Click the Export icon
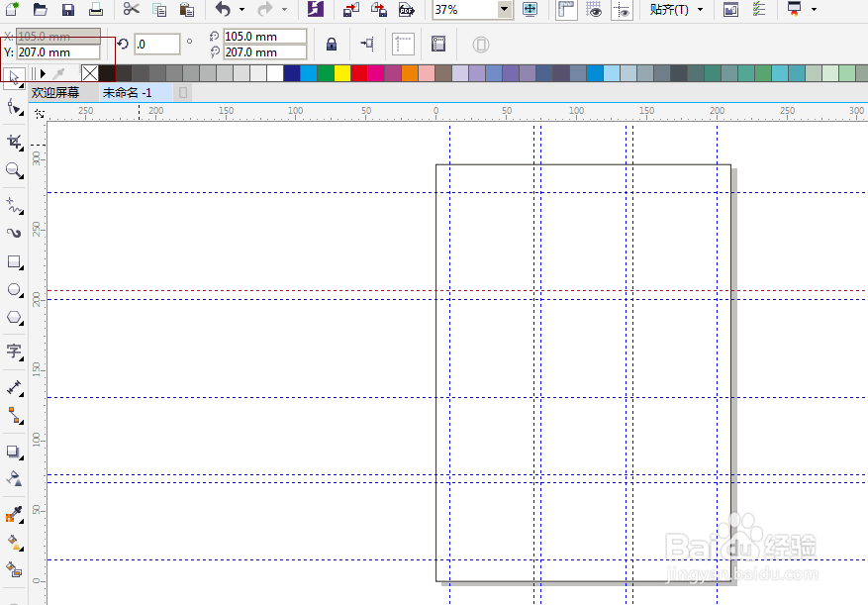This screenshot has height=605, width=868. [379, 10]
